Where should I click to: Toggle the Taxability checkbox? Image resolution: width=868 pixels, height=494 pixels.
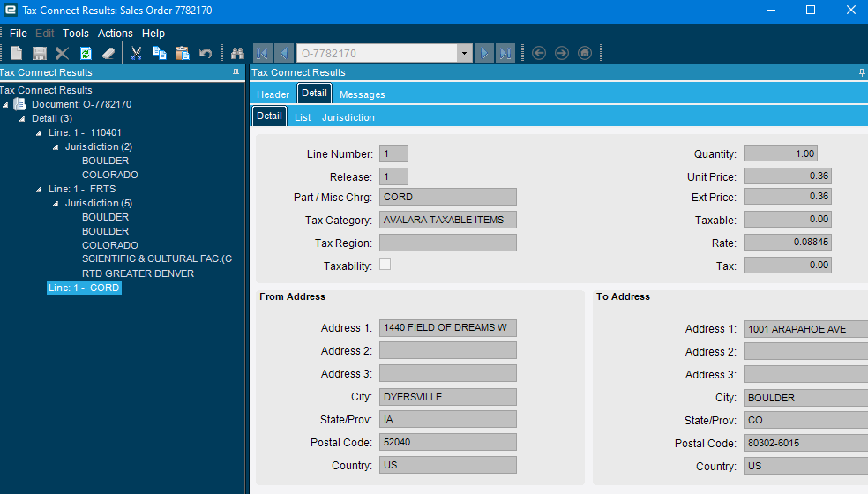click(385, 265)
